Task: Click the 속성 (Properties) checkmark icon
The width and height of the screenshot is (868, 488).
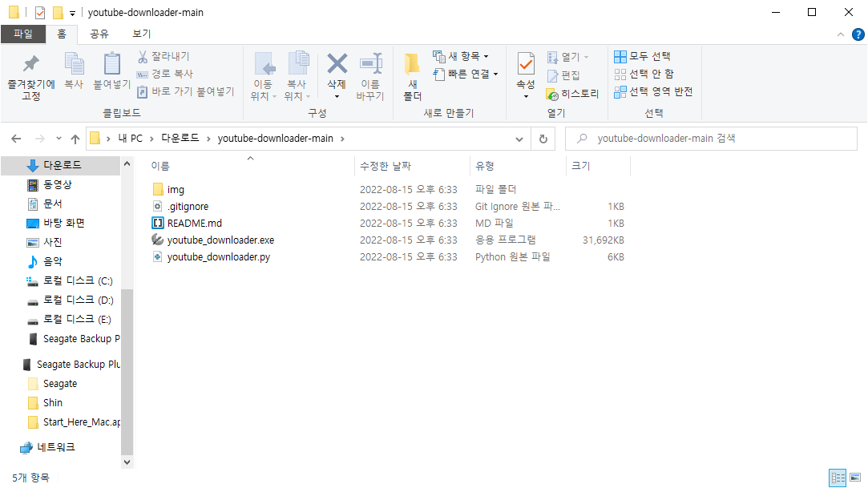Action: pyautogui.click(x=525, y=63)
